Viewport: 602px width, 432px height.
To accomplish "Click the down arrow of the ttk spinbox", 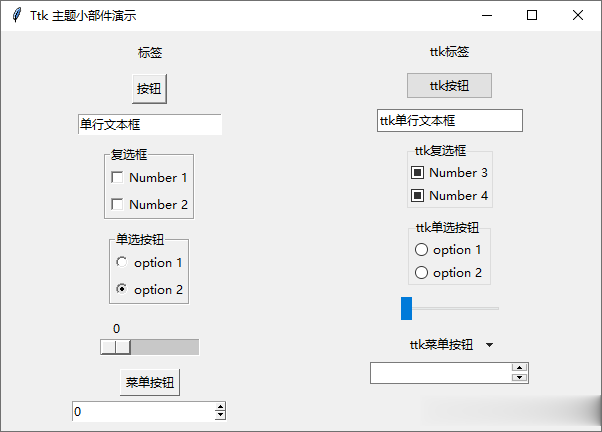I will pos(519,377).
